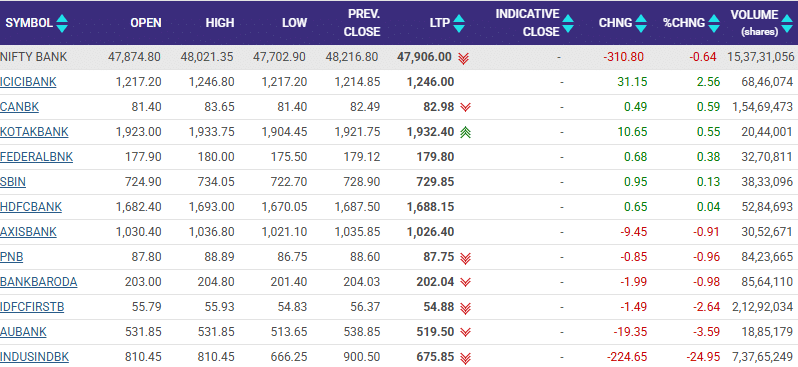Screen dimensions: 798x367
Task: Select AXISBANK change value -9.45
Action: pos(634,232)
